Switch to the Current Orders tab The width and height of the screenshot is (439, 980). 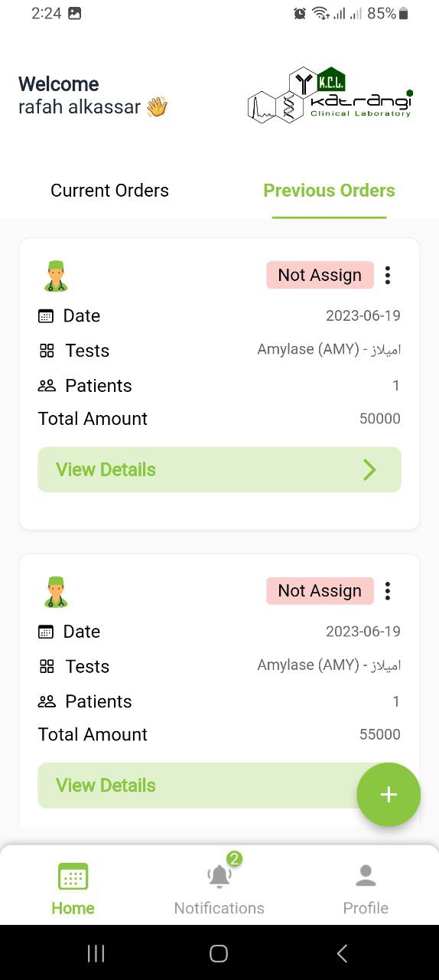[109, 191]
